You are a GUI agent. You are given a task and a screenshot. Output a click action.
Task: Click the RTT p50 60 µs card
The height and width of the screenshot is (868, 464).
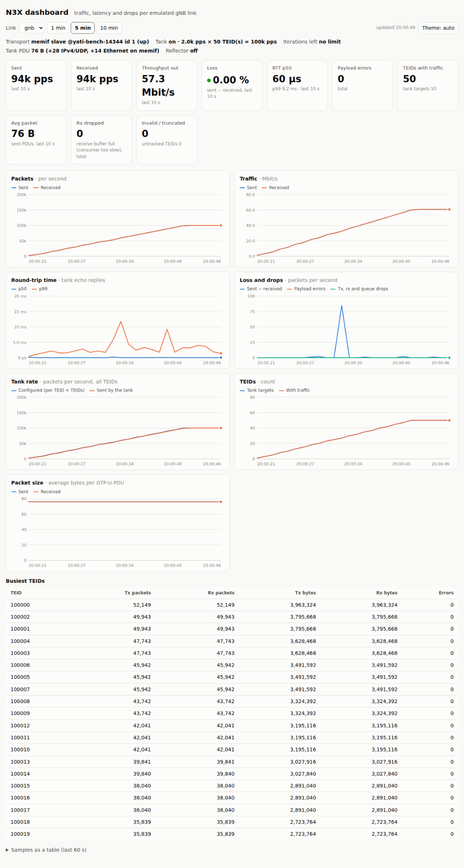point(297,86)
